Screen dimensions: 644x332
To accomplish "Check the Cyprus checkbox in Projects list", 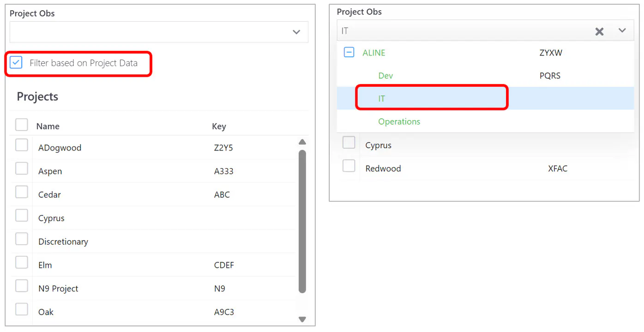I will (x=22, y=216).
